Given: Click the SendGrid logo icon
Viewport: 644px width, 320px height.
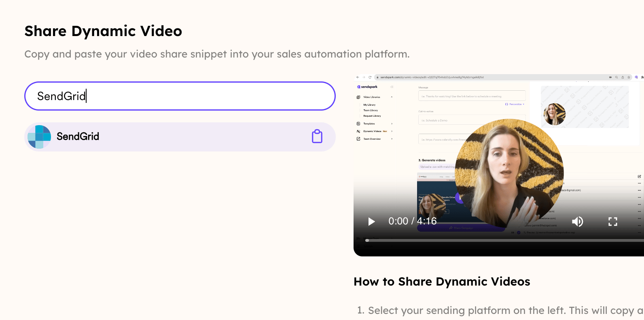Looking at the screenshot, I should coord(39,137).
